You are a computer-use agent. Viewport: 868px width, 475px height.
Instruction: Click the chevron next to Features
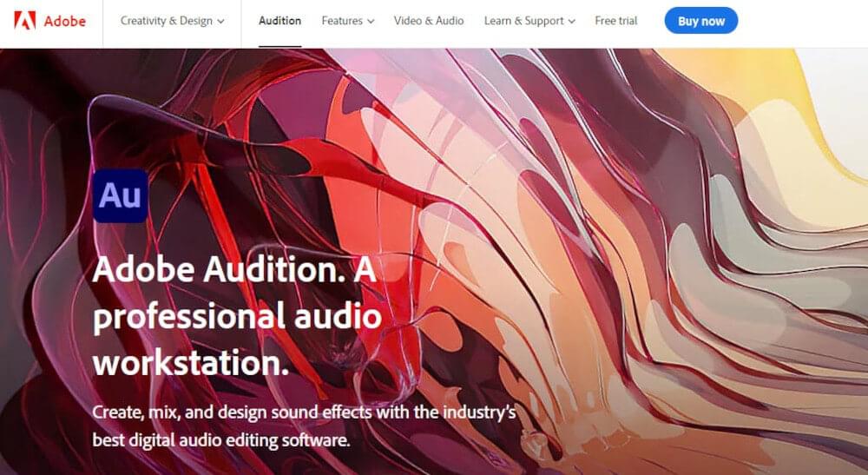pos(371,22)
